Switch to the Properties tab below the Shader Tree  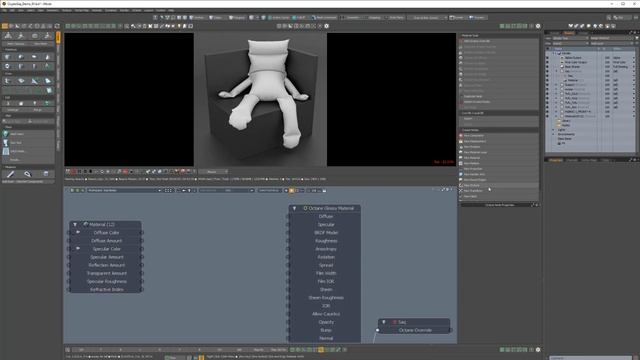tap(556, 160)
